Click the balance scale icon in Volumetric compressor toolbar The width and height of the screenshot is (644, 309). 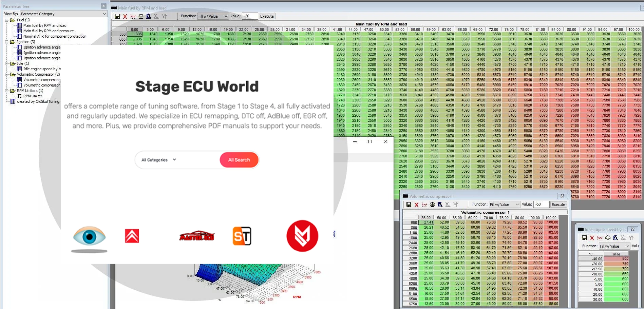tap(432, 205)
